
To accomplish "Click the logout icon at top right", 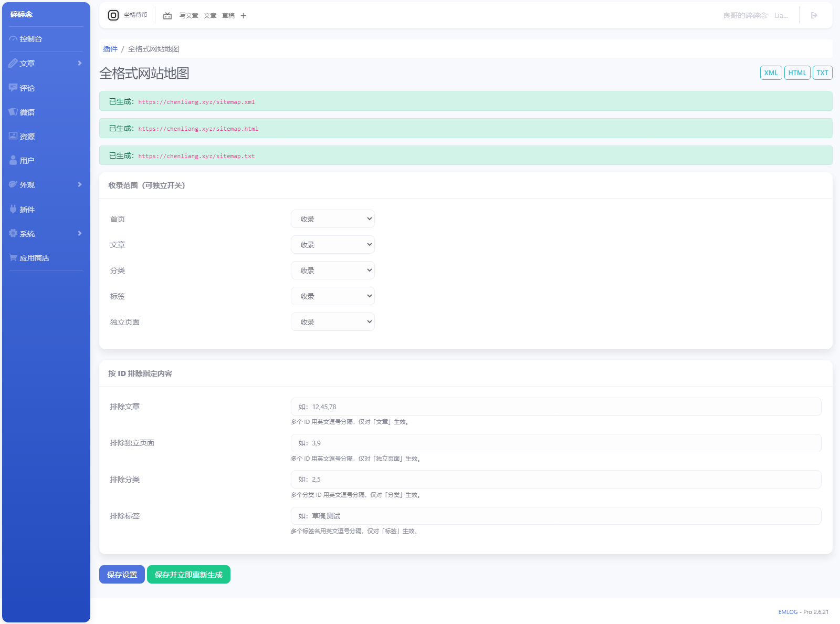I will [x=814, y=15].
